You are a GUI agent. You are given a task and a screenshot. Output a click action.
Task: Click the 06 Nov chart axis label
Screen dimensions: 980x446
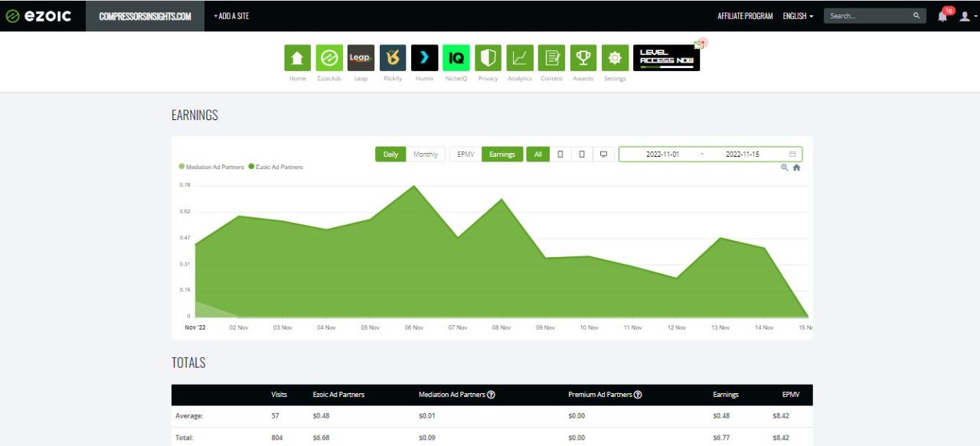tap(413, 327)
